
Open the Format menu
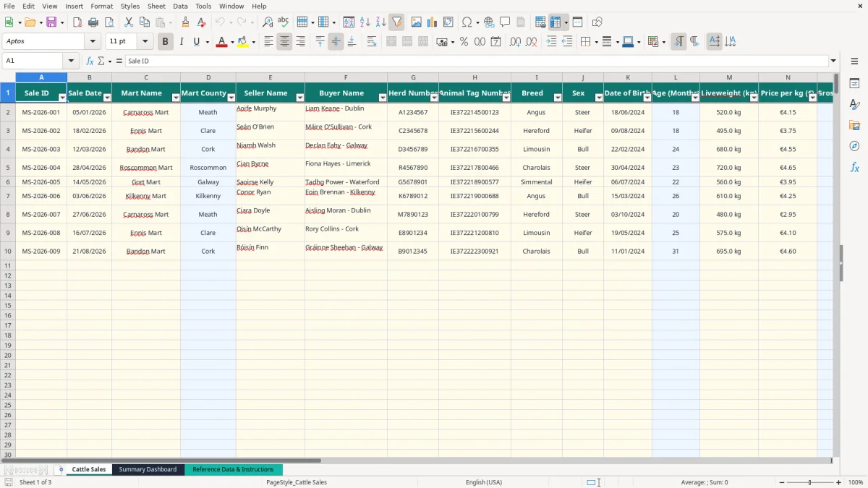101,6
